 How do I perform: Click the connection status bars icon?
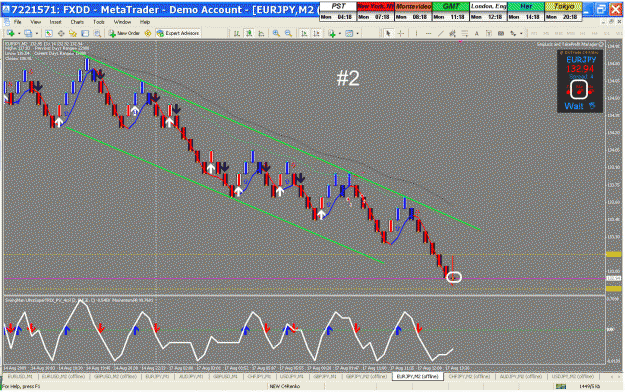click(561, 386)
